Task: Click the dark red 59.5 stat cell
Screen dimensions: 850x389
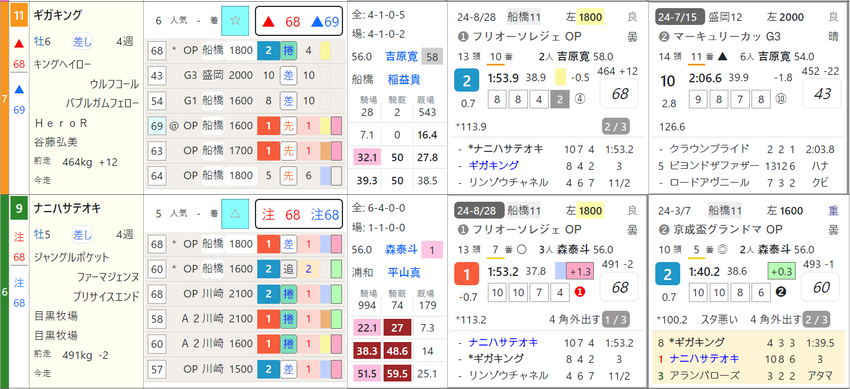Action: pyautogui.click(x=397, y=373)
